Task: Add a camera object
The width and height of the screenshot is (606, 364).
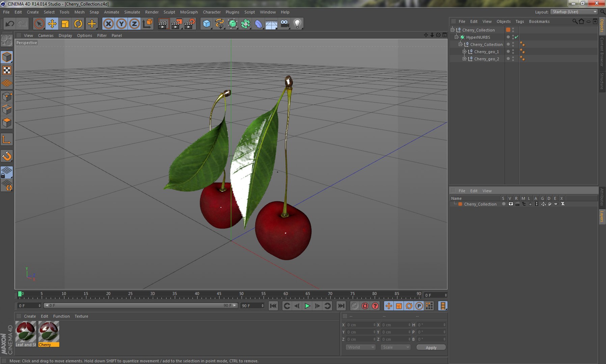Action: pyautogui.click(x=285, y=24)
